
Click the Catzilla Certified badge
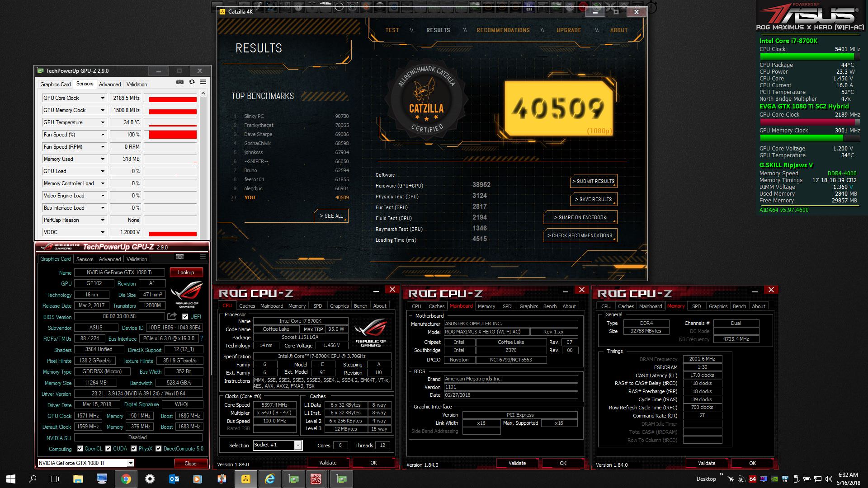427,100
